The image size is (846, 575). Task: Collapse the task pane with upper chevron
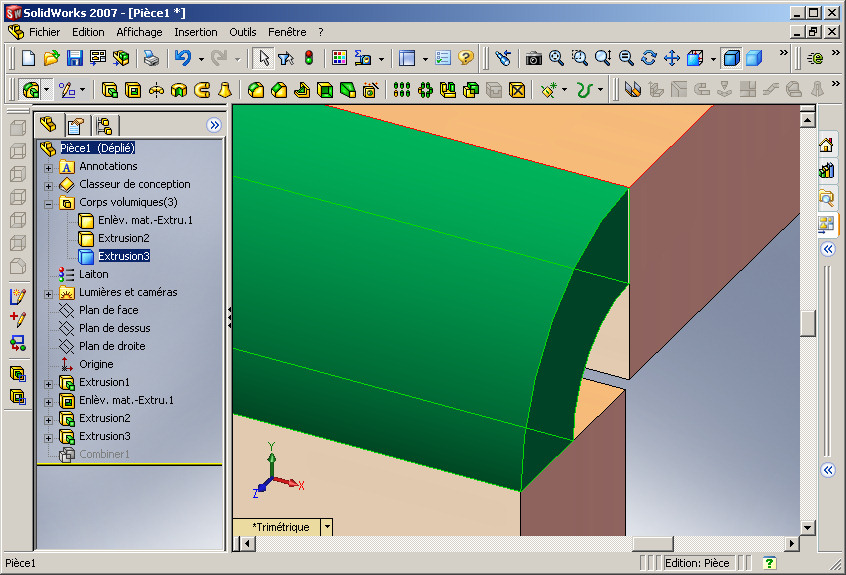(x=828, y=249)
